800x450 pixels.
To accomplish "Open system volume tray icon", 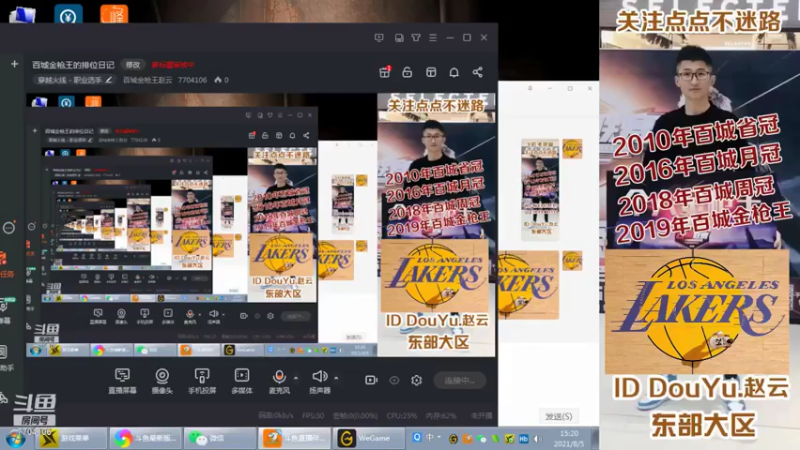I will tap(538, 439).
